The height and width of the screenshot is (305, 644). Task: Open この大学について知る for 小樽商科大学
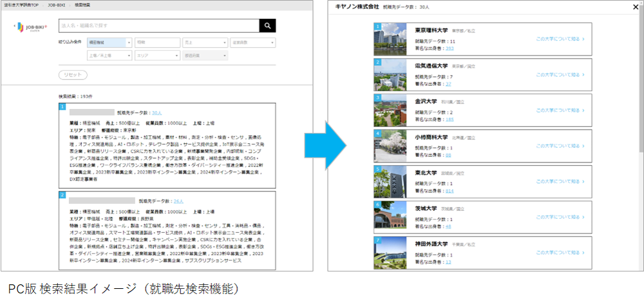[x=560, y=146]
